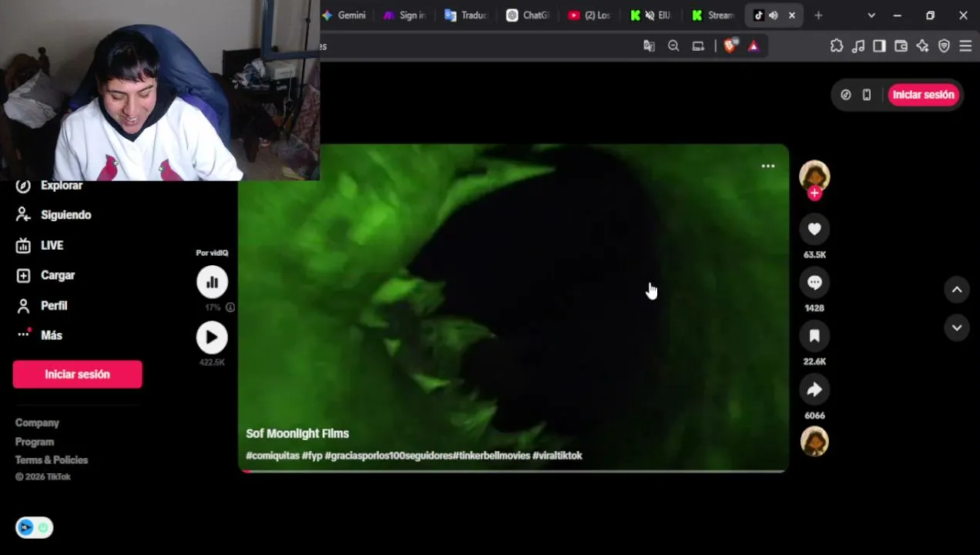Expand Terms & Policies footer section

click(52, 460)
